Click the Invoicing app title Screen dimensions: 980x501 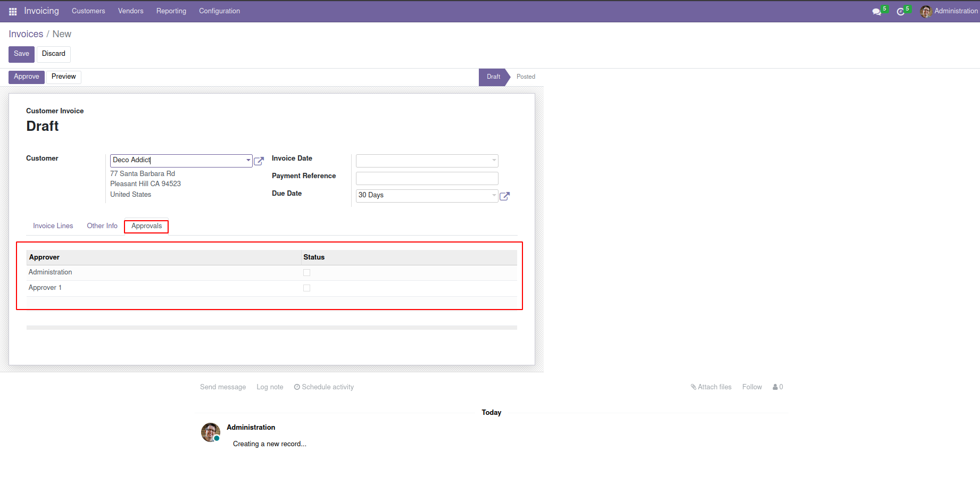(41, 11)
